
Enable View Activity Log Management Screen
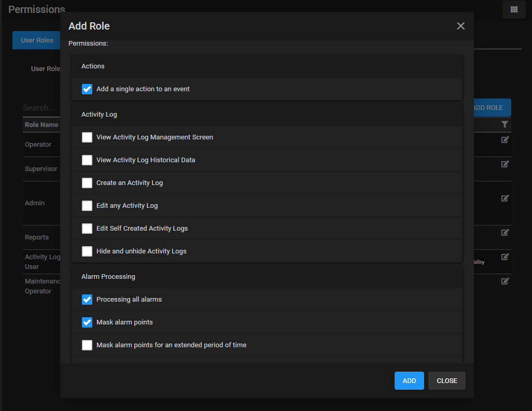pos(87,137)
